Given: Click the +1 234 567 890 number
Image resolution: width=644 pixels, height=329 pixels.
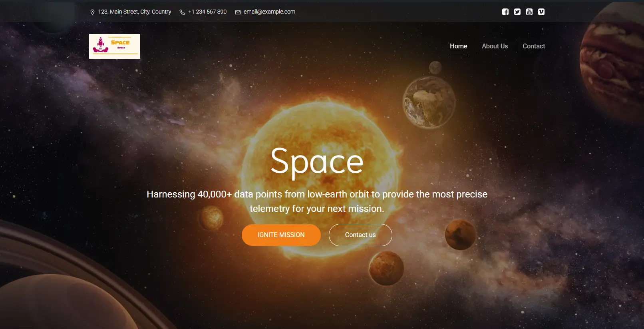Looking at the screenshot, I should (x=207, y=12).
